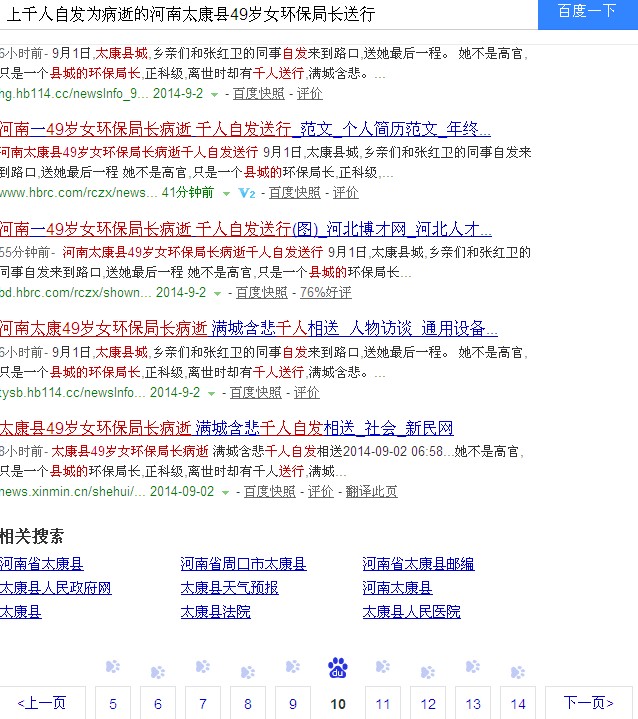Jump to results page 5
The height and width of the screenshot is (719, 638).
(113, 703)
